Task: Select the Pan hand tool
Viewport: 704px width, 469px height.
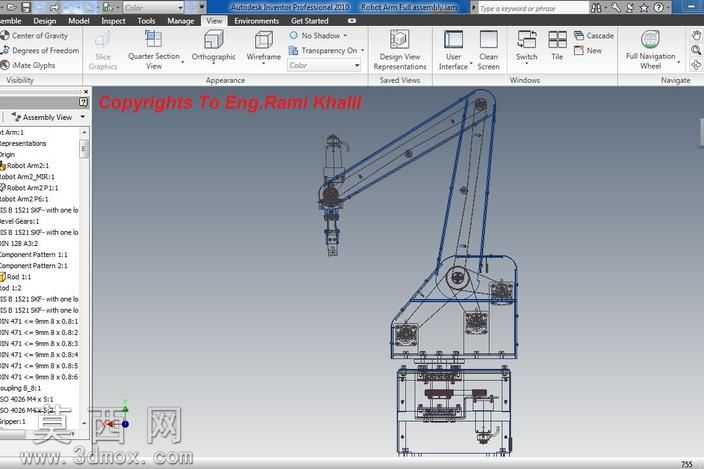Action: click(696, 35)
